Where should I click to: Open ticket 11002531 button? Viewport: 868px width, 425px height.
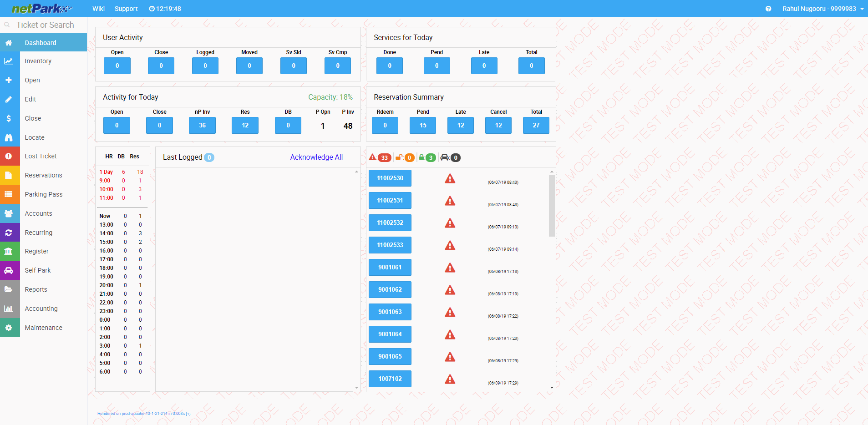tap(390, 201)
